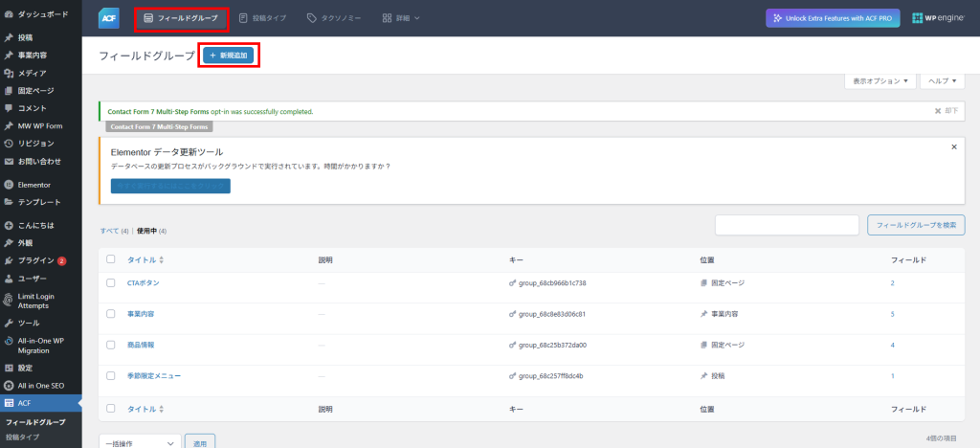Viewport: 980px width, 448px height.
Task: Open the 一括操作 bulk actions dropdown
Action: (x=140, y=443)
